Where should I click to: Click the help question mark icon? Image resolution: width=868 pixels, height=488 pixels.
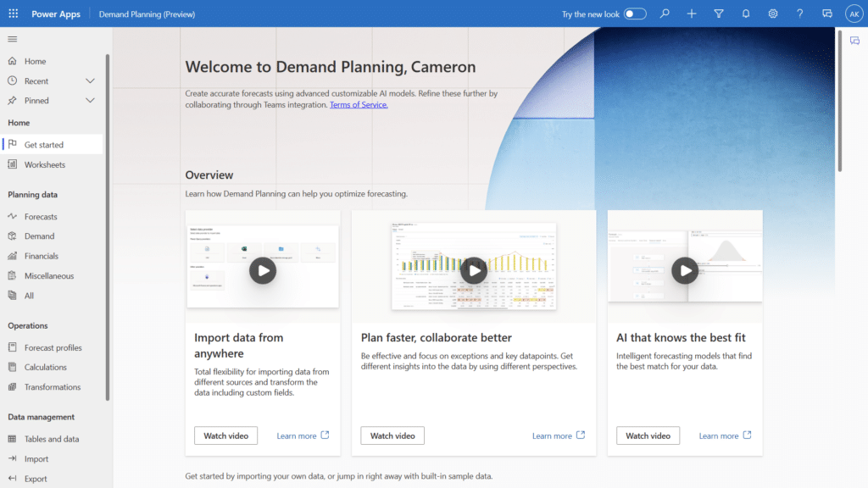click(800, 14)
